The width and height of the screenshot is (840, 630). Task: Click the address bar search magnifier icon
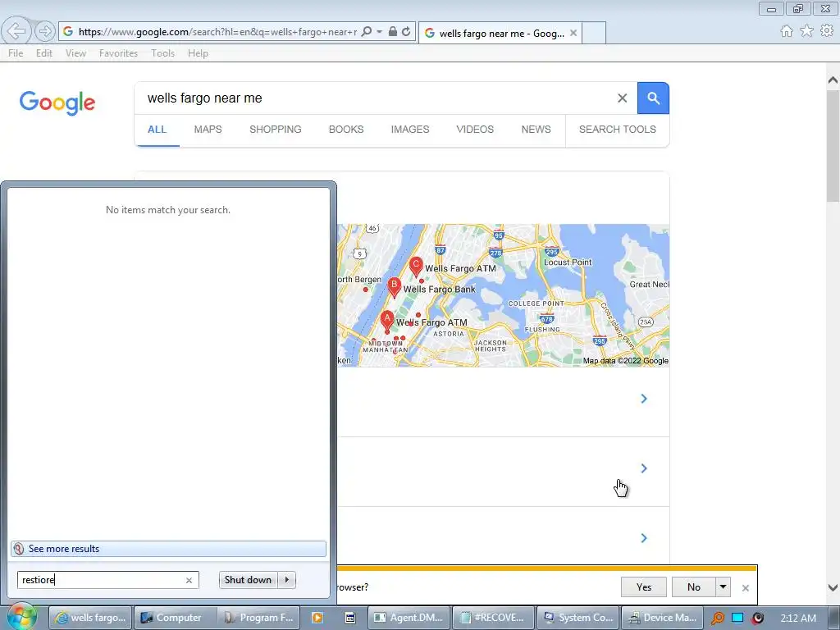[367, 32]
